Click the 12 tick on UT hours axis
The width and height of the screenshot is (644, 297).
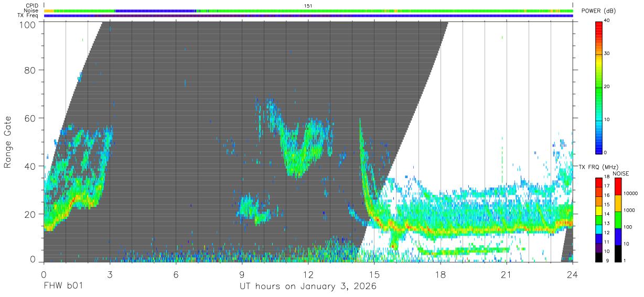(308, 274)
